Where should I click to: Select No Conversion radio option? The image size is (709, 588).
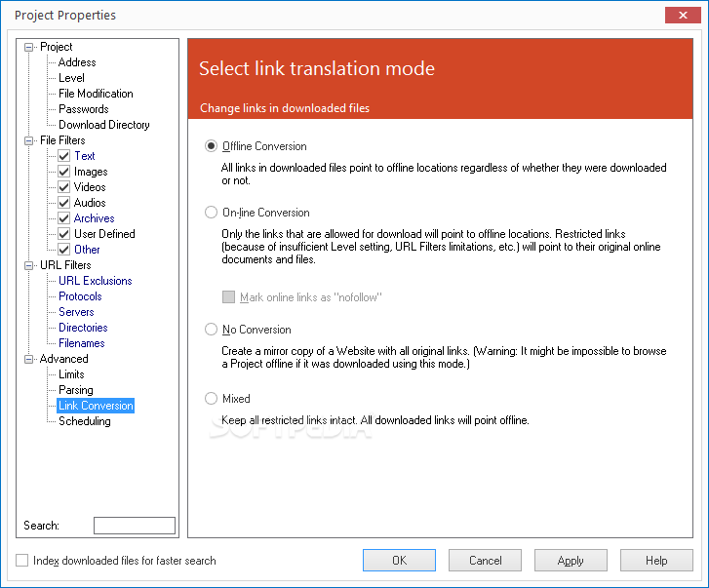point(212,329)
